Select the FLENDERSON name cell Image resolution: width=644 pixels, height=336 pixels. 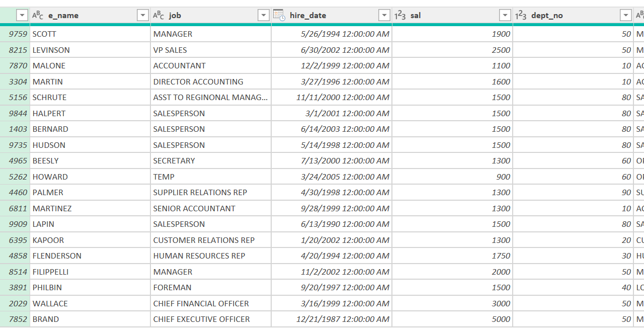point(90,256)
